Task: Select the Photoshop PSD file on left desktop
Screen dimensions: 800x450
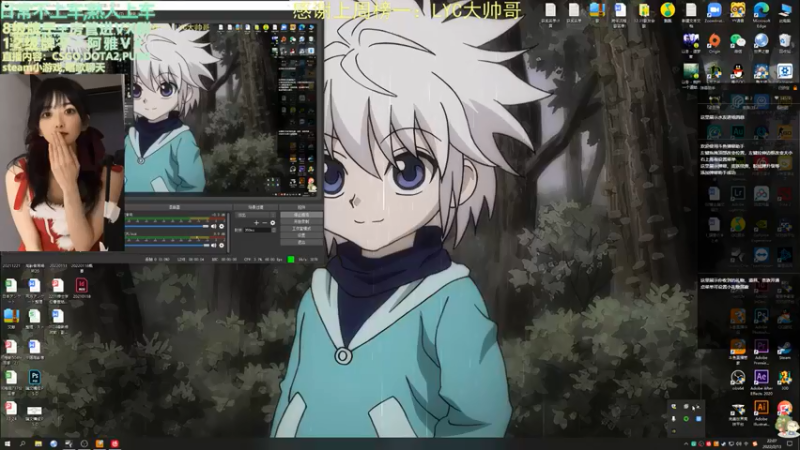Action: tap(34, 379)
